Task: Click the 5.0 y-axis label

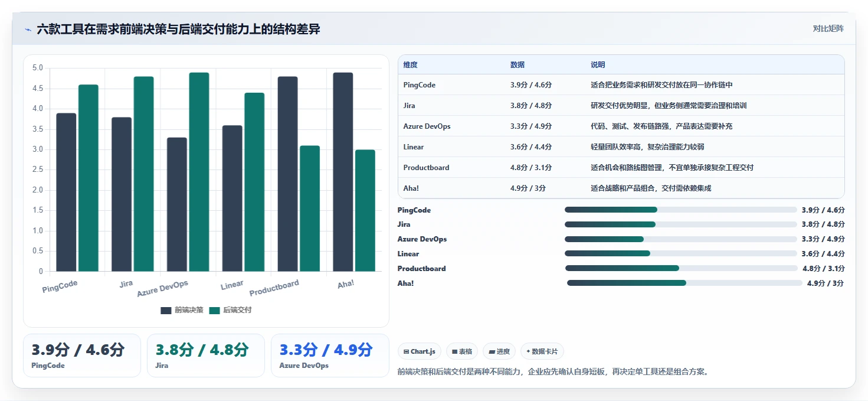Action: (38, 68)
